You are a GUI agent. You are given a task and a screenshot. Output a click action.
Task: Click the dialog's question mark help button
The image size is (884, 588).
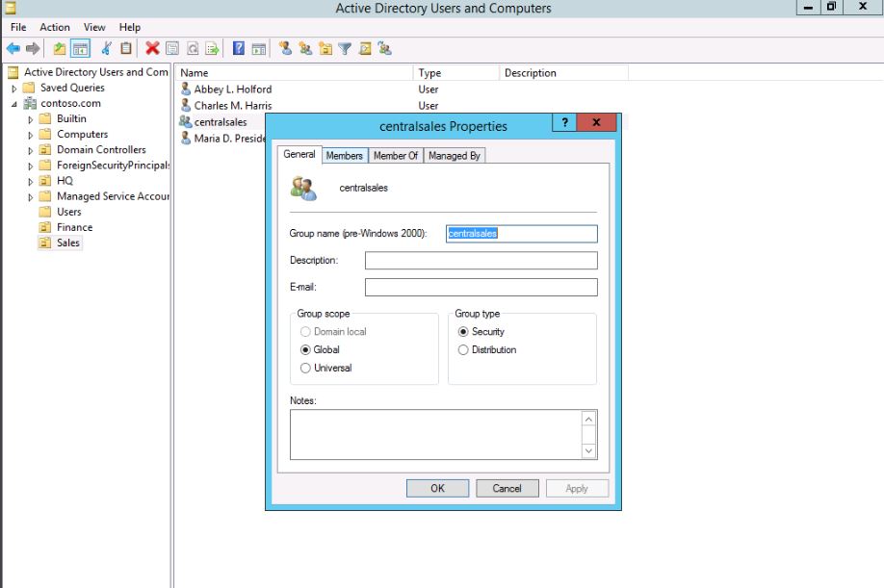click(x=564, y=122)
